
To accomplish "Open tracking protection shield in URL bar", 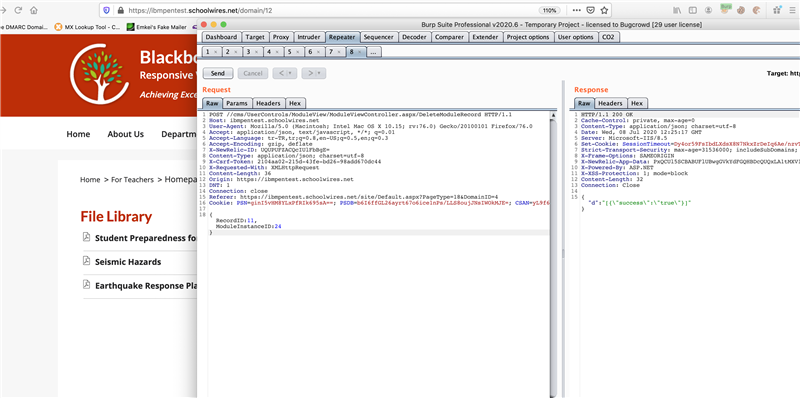I will pyautogui.click(x=107, y=10).
